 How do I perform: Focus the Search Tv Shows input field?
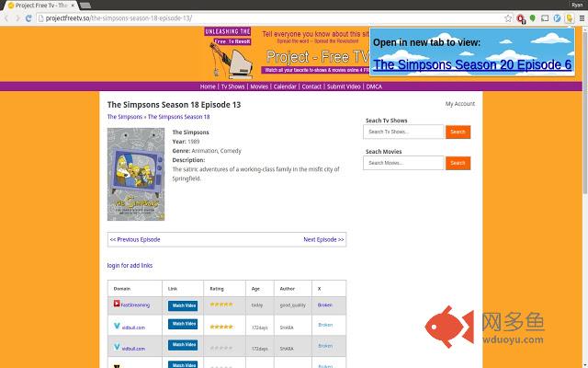tap(403, 132)
